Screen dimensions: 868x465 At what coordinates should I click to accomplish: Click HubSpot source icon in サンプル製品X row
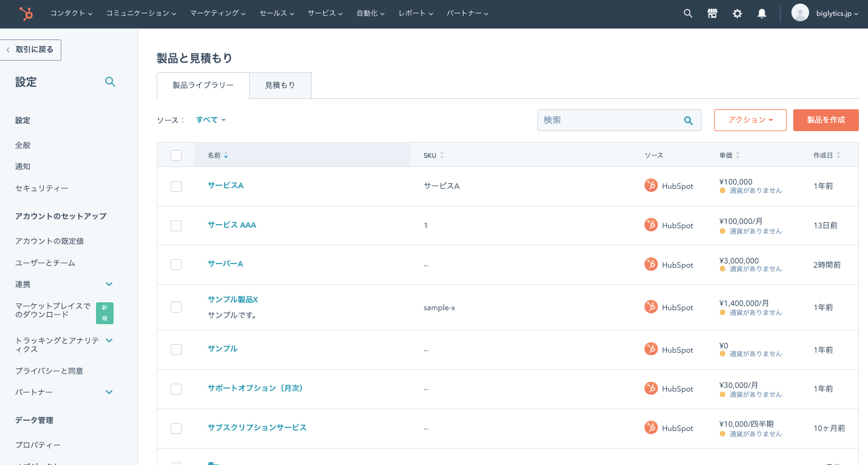click(651, 307)
